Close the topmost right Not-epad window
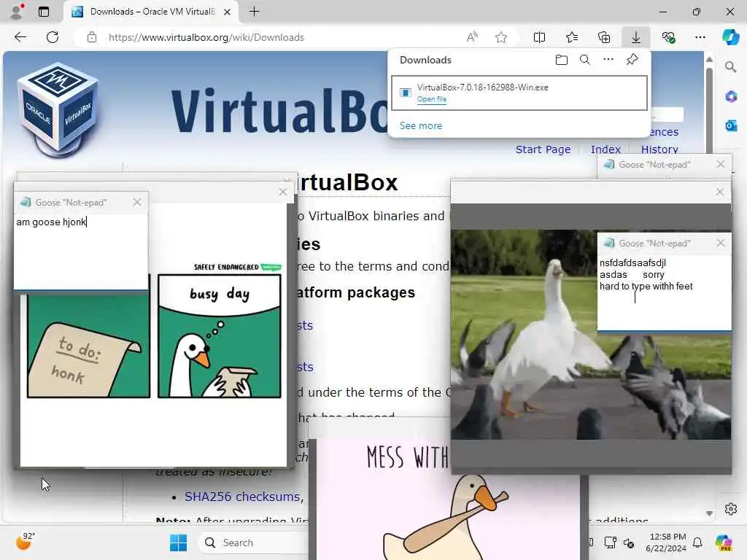This screenshot has height=560, width=747. tap(720, 164)
